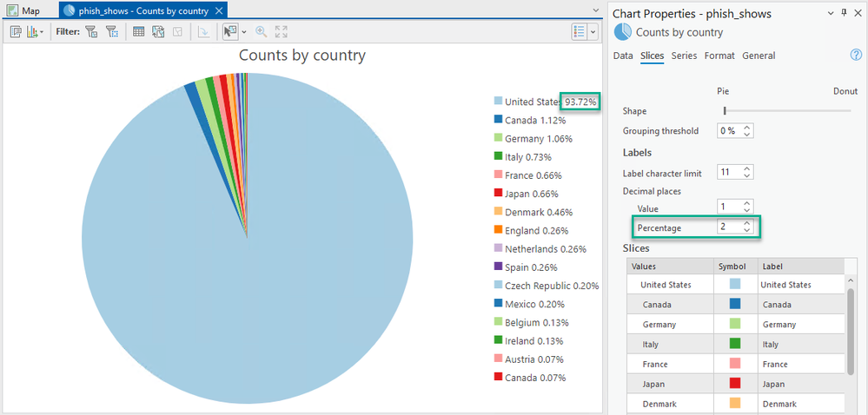
Task: Click the Japan symbol swatch in Slices table
Action: point(735,384)
